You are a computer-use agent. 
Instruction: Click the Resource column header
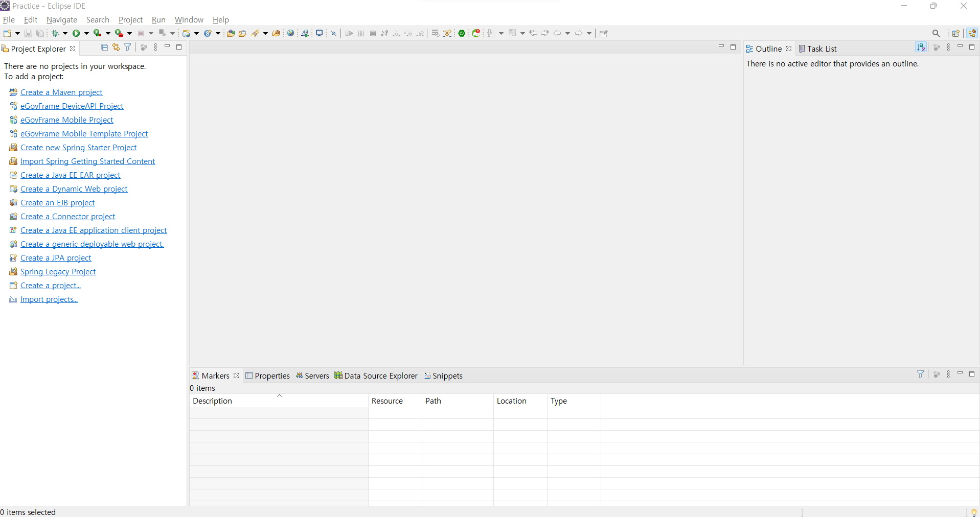[395, 401]
